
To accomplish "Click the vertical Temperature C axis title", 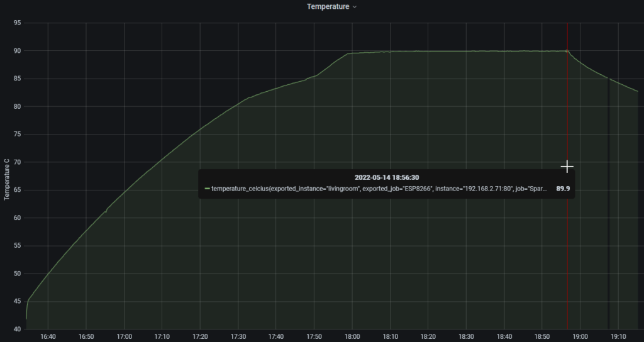I will (x=7, y=179).
